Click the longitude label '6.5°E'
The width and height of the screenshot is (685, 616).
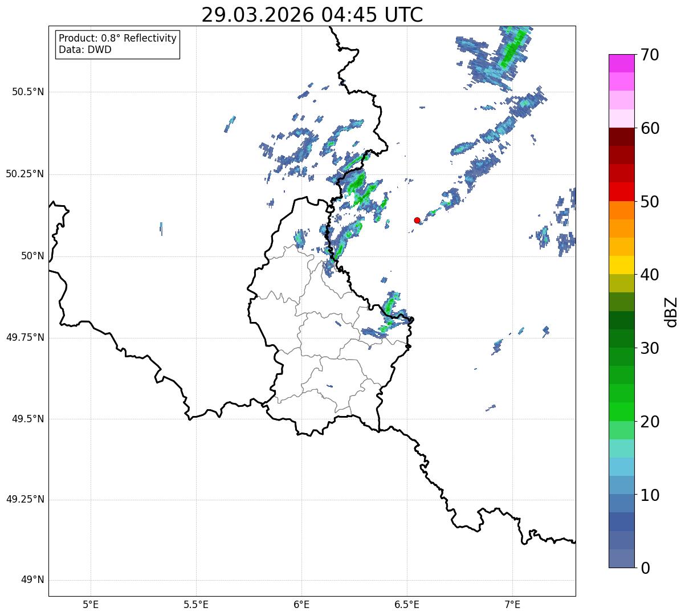coord(407,605)
